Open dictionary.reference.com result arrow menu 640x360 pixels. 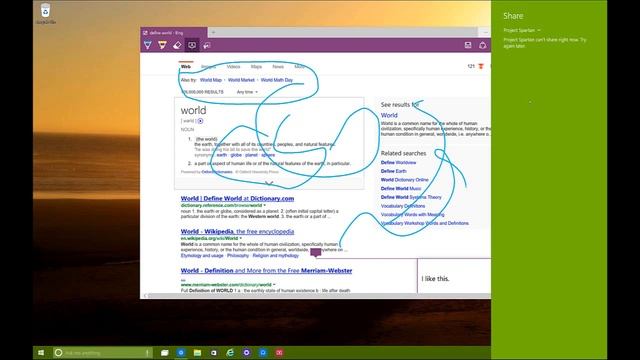(x=264, y=205)
